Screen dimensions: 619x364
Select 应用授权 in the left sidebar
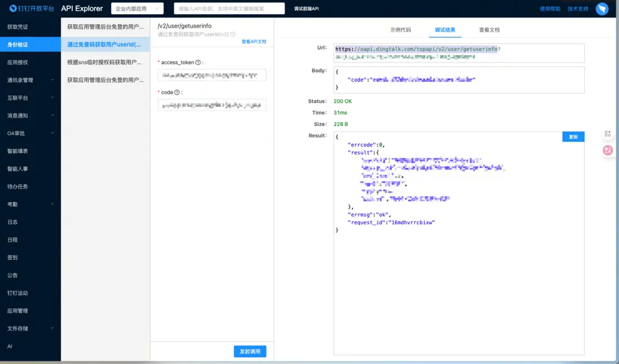[30, 63]
